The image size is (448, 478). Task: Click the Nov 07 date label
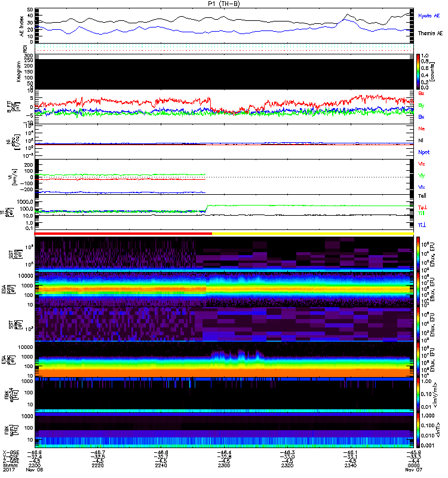(406, 470)
